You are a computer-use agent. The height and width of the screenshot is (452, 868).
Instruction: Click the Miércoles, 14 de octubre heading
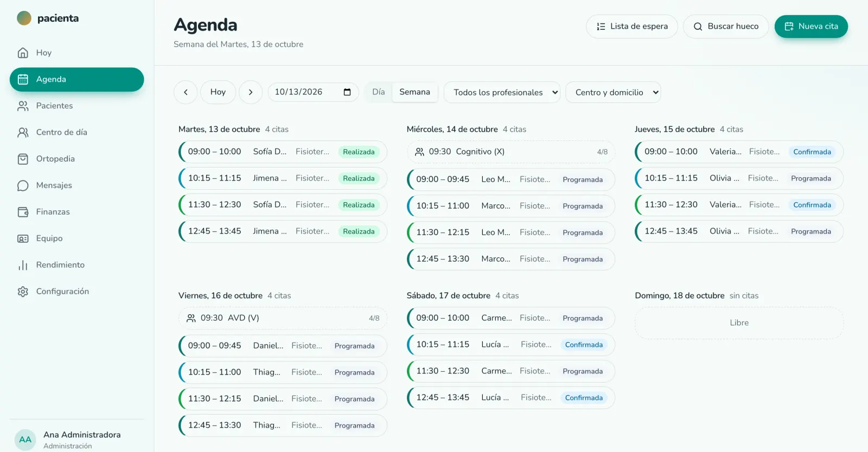pos(452,130)
